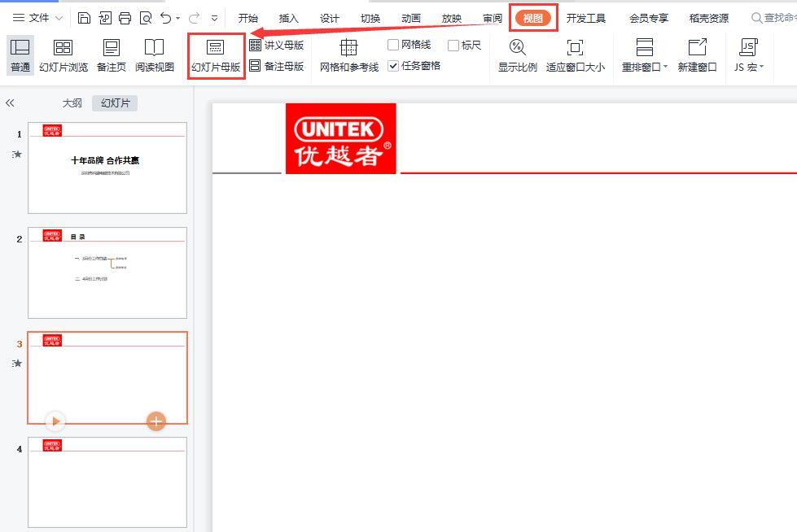The height and width of the screenshot is (532, 797).
Task: Open 讲义母版 handout master
Action: 277,46
